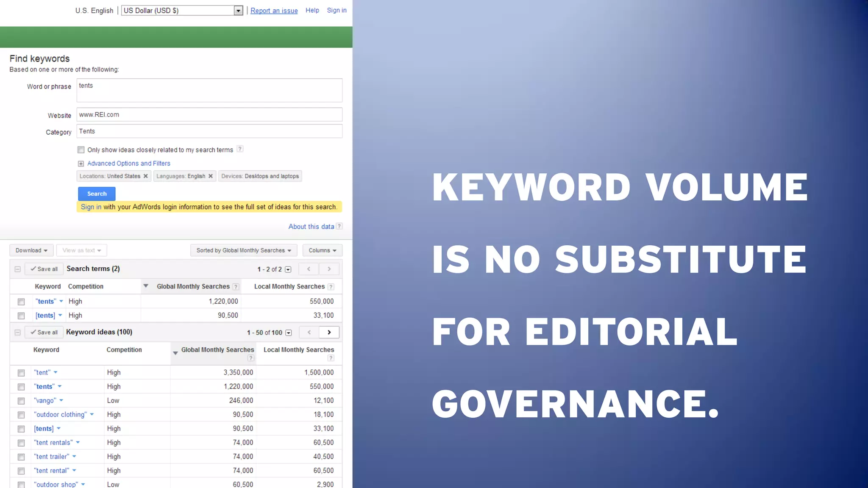Viewport: 868px width, 488px height.
Task: Open help icon under keyword ideas Local Monthly Searches
Action: click(x=331, y=358)
